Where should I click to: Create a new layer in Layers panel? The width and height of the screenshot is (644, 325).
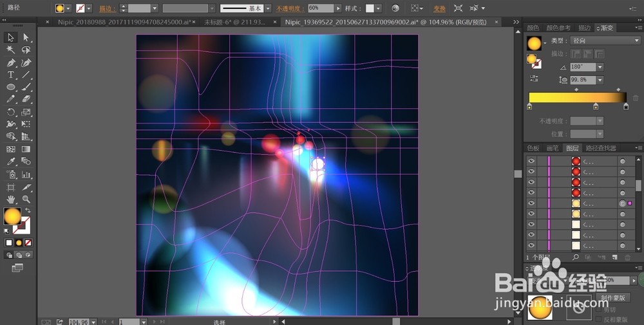(x=615, y=257)
